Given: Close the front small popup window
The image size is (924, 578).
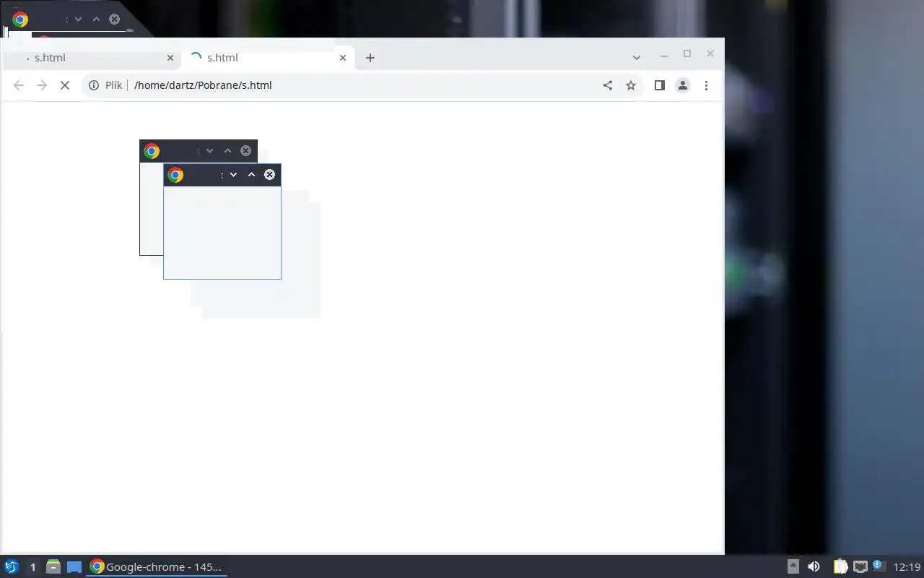Looking at the screenshot, I should (269, 175).
